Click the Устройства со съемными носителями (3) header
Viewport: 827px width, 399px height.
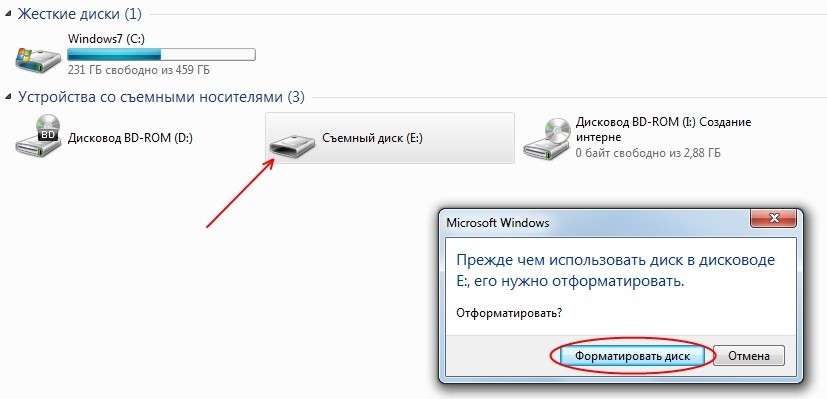[x=161, y=97]
